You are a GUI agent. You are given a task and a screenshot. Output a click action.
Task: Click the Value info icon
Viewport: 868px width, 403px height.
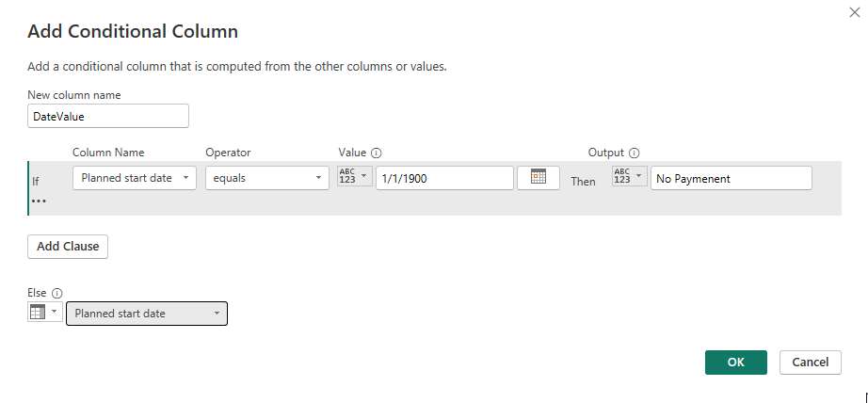(x=376, y=153)
